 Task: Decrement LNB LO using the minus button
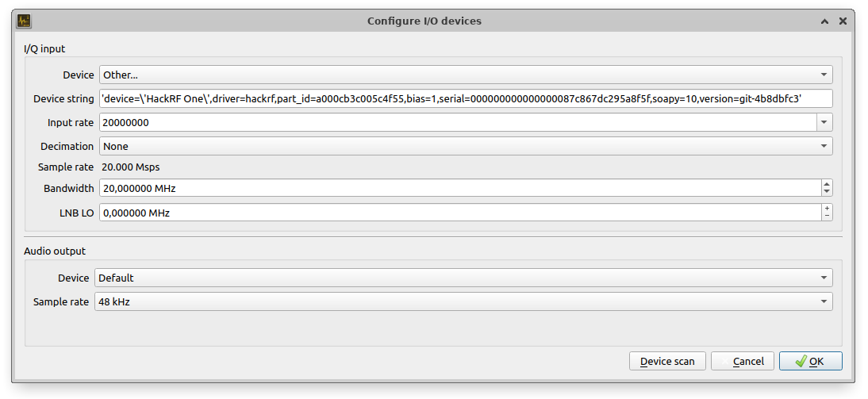[x=827, y=217]
